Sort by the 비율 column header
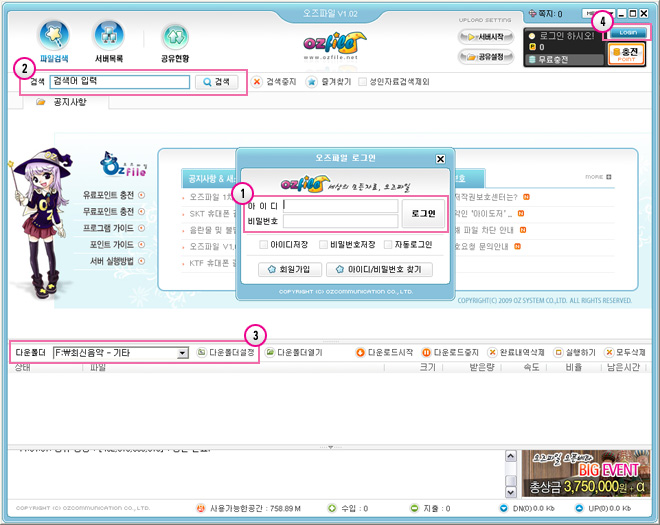The height and width of the screenshot is (525, 660). pos(574,368)
